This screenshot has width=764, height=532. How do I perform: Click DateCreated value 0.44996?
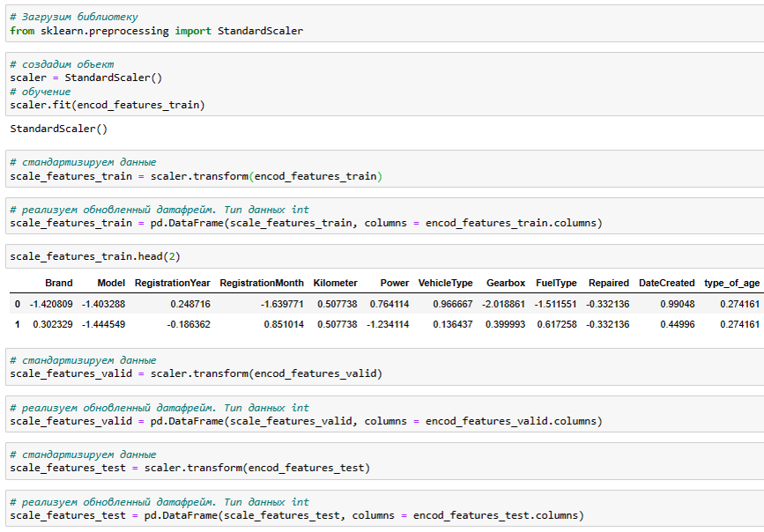tap(678, 324)
